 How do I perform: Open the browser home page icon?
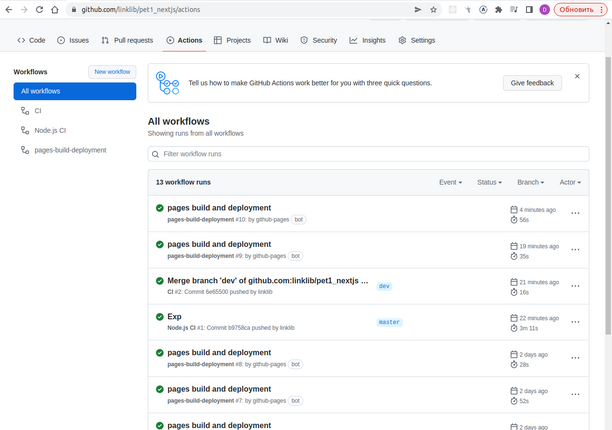point(55,10)
